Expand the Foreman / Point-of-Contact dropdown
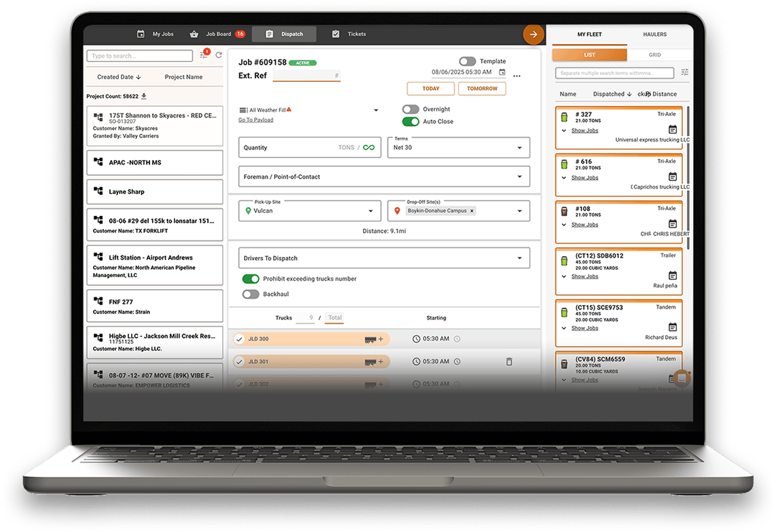 (x=384, y=176)
